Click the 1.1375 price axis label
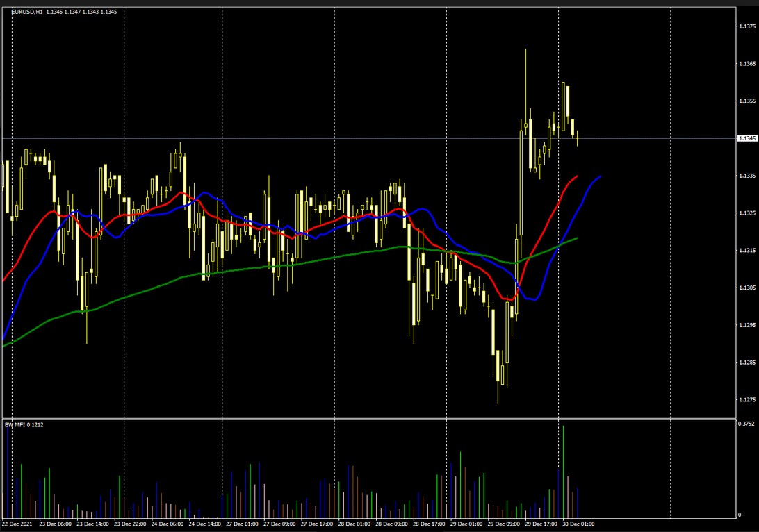The width and height of the screenshot is (759, 532). (747, 26)
